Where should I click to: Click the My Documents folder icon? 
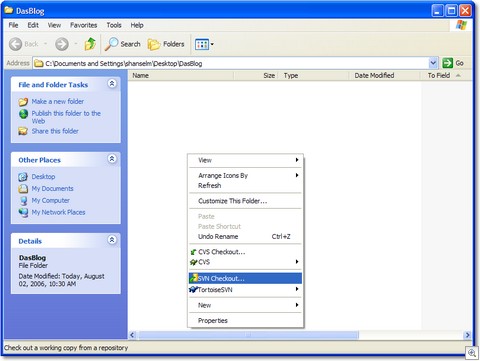click(23, 189)
